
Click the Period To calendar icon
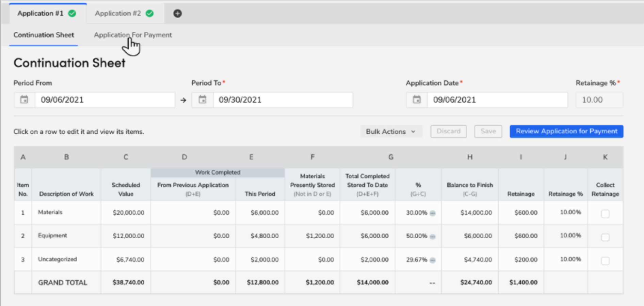[x=203, y=100]
